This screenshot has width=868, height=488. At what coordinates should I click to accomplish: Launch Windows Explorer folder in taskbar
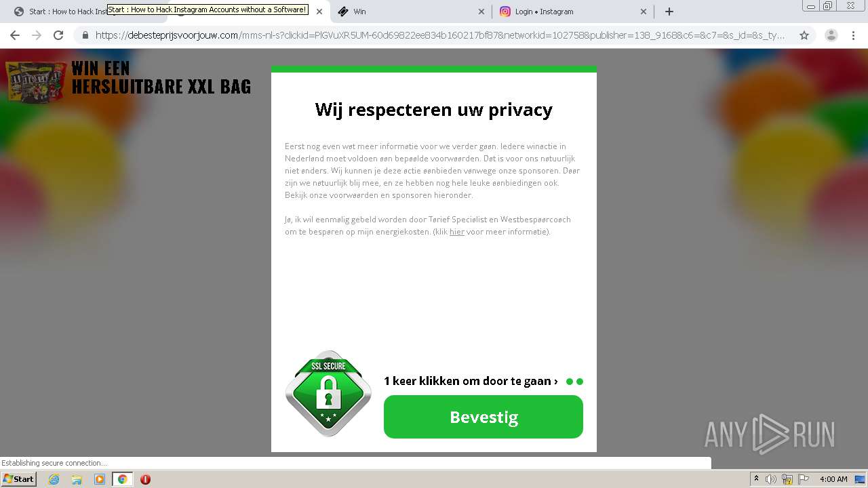coord(77,479)
